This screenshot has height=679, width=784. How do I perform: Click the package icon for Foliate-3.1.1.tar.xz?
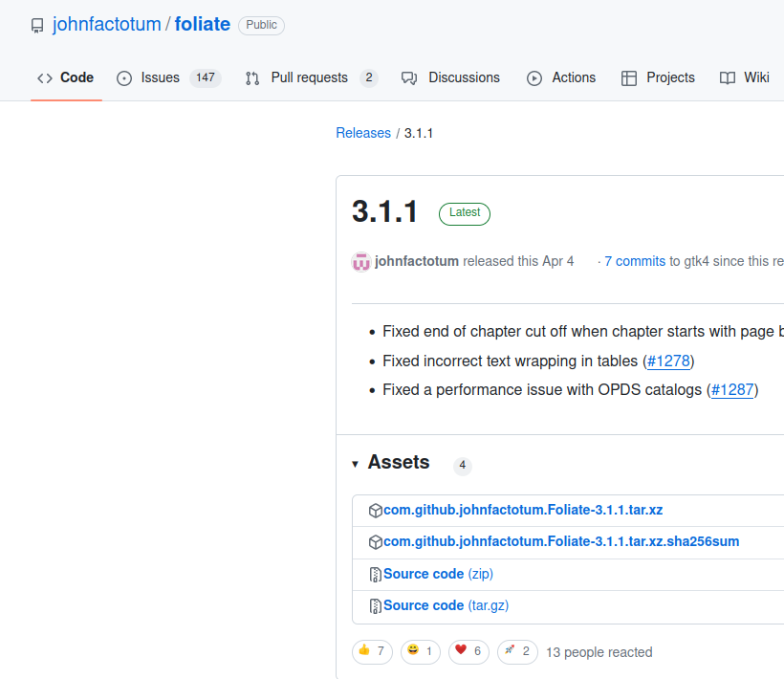click(x=376, y=511)
